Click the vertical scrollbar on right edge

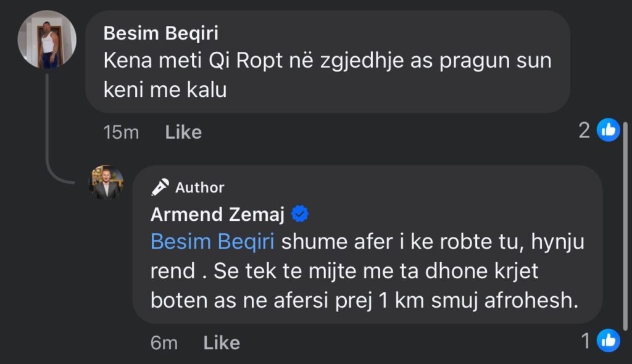[x=627, y=222]
